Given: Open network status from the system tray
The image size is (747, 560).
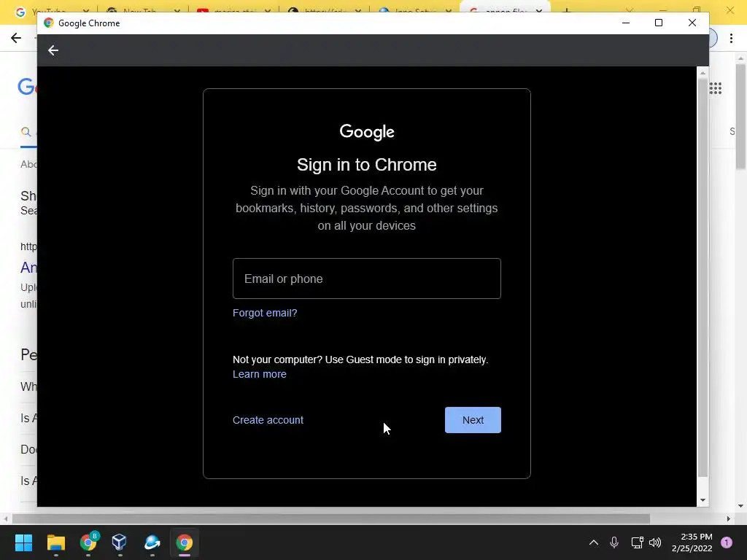Looking at the screenshot, I should coord(637,542).
